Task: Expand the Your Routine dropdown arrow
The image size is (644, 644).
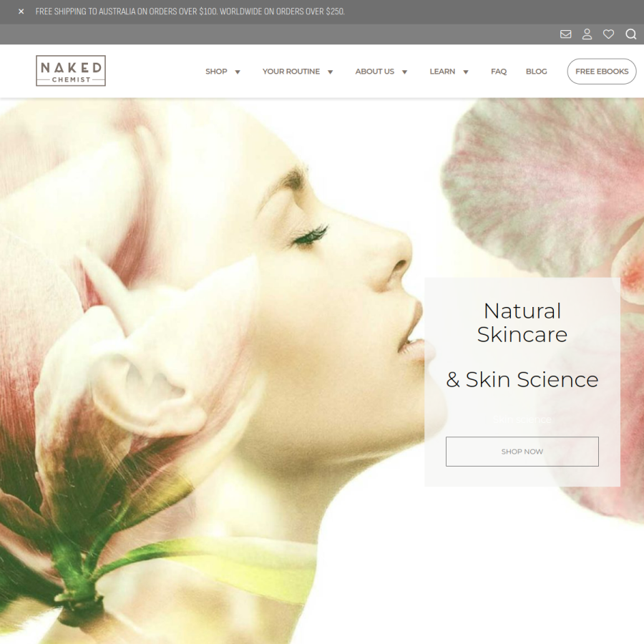Action: pos(330,72)
